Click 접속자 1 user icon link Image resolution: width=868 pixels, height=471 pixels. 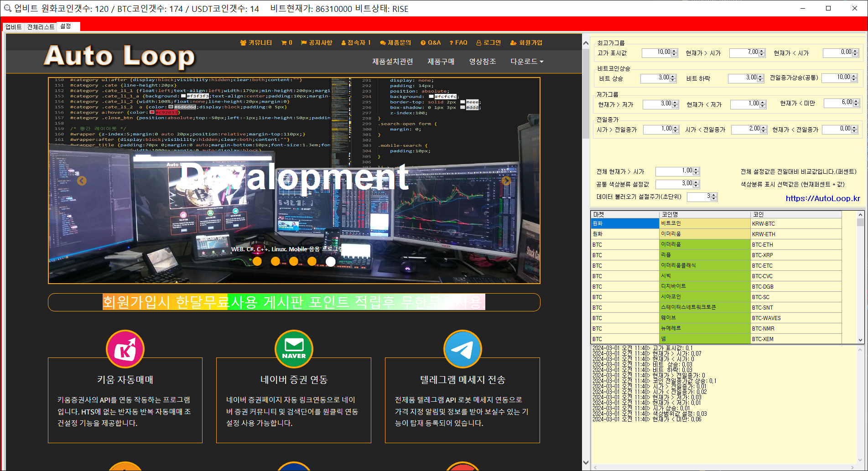click(356, 42)
